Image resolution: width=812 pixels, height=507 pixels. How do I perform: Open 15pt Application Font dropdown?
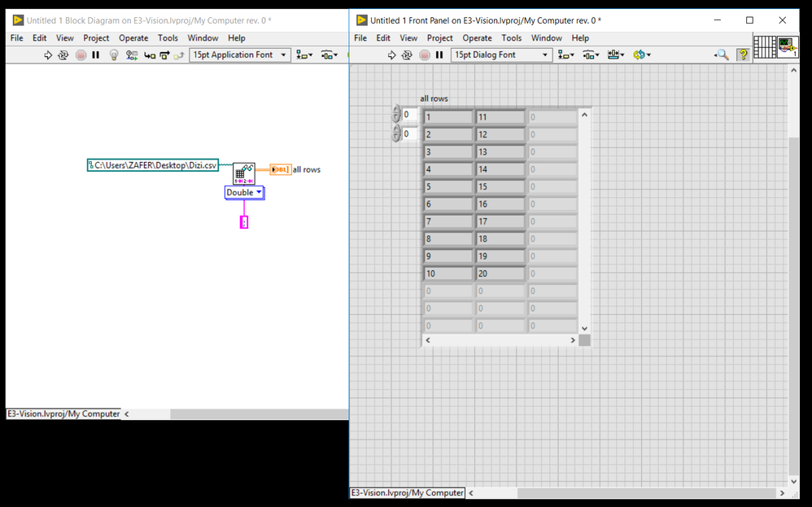tap(240, 55)
